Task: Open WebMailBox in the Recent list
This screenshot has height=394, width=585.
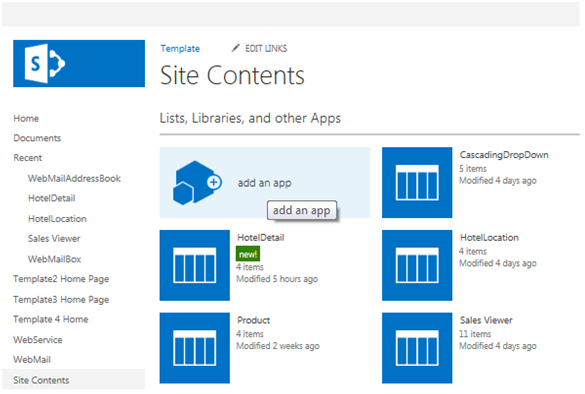Action: click(54, 259)
